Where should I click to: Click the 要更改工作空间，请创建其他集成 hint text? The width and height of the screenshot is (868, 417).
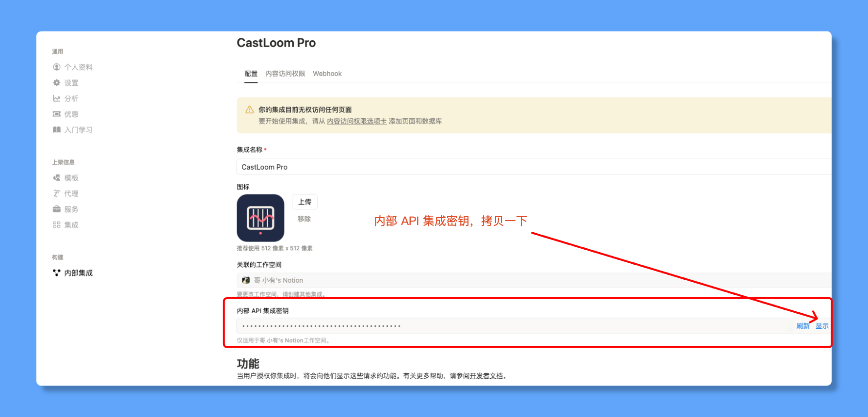pos(281,294)
